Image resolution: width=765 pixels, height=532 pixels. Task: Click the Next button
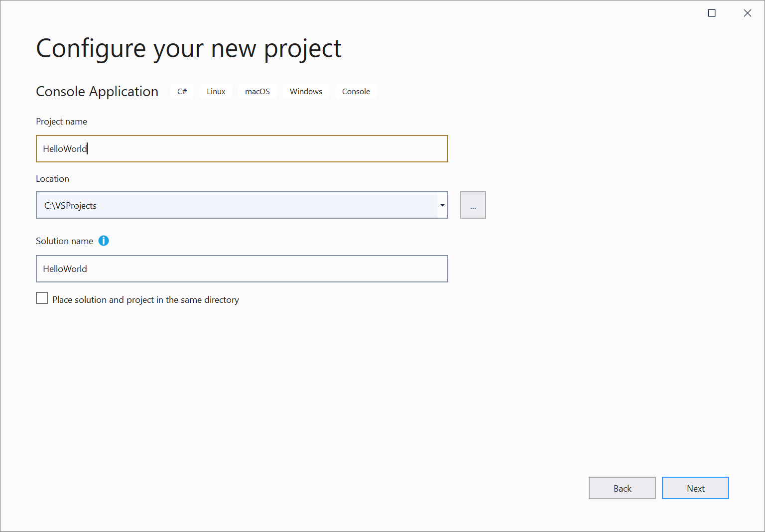coord(695,488)
